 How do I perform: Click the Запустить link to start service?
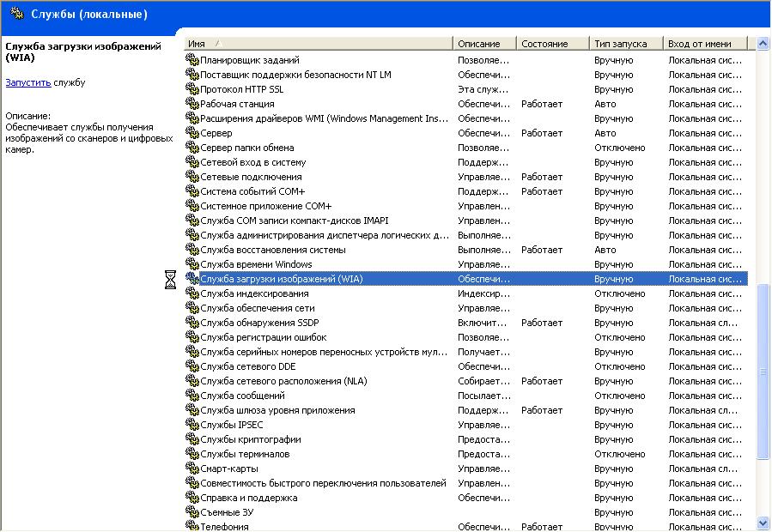click(28, 83)
